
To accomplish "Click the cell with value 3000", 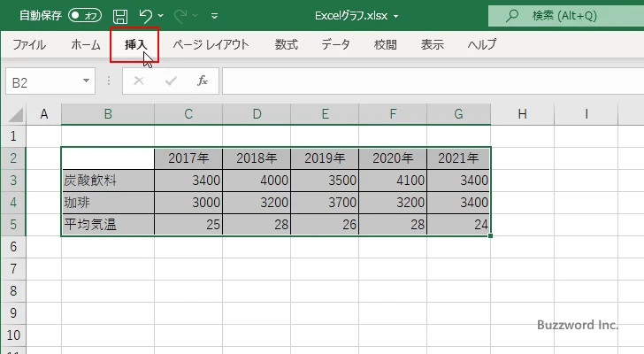I will [188, 203].
